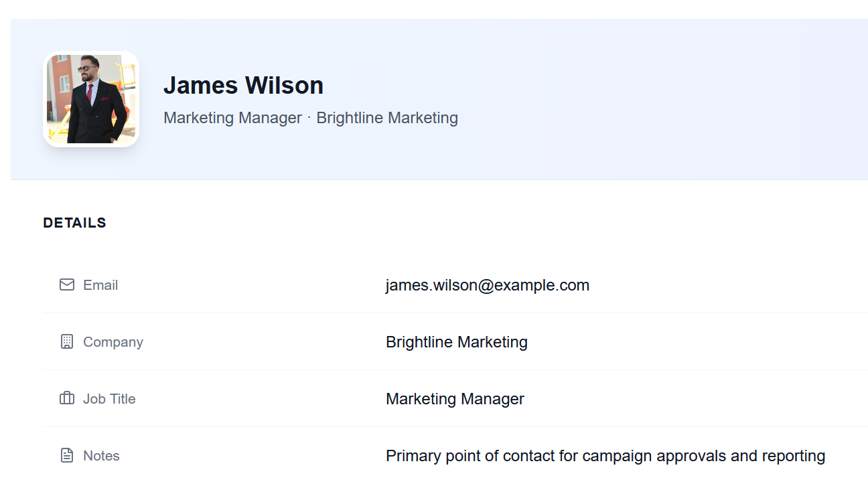Screen dimensions: 868x496
Task: Open the james.wilson@example.com email address
Action: (487, 285)
